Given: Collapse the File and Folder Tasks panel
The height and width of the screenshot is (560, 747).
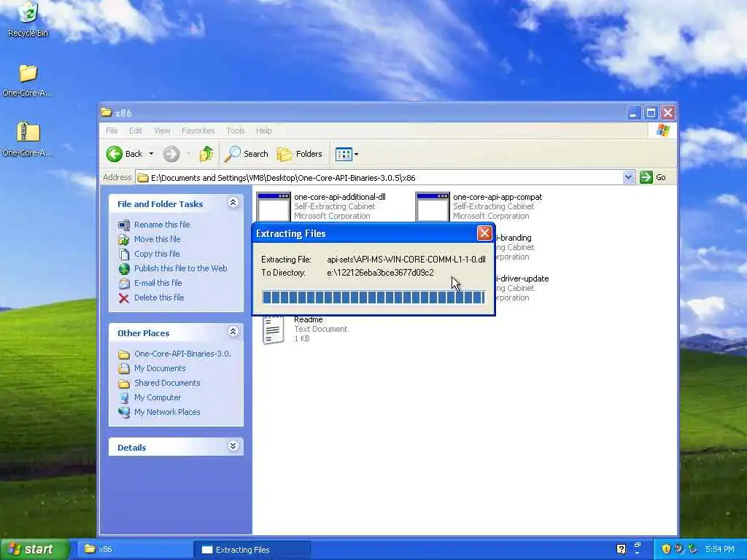Looking at the screenshot, I should click(x=233, y=203).
